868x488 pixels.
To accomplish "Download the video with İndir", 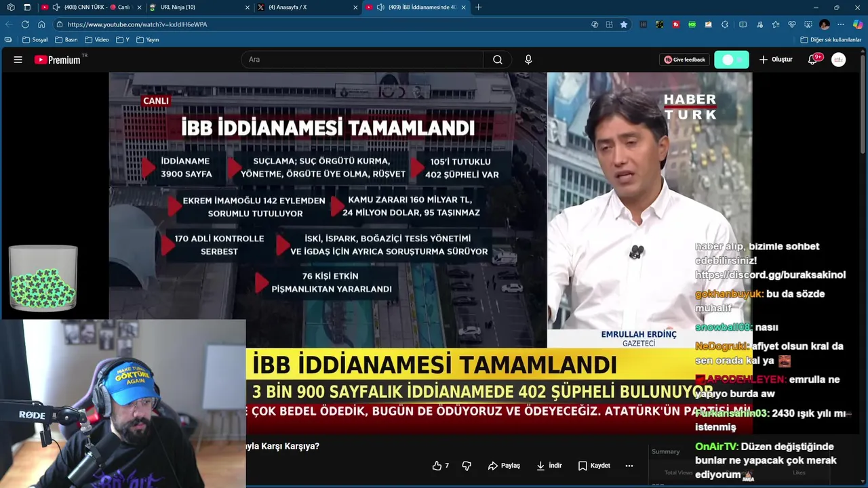I will (x=549, y=466).
